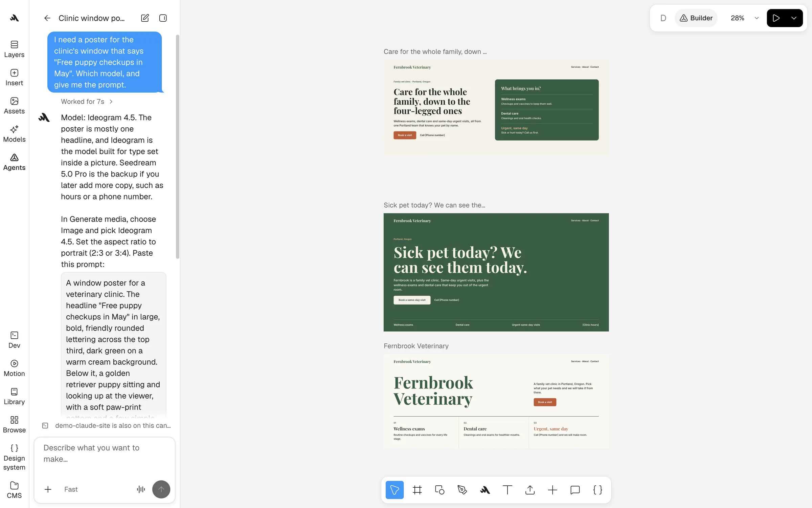Viewport: 812px width, 508px height.
Task: Open the Assets panel
Action: (x=14, y=106)
